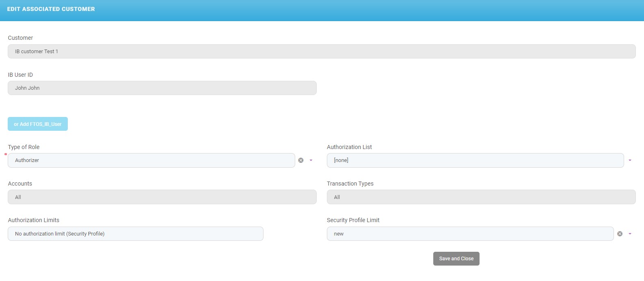This screenshot has height=281, width=644.
Task: Click the Security Profile Limit label
Action: click(353, 220)
